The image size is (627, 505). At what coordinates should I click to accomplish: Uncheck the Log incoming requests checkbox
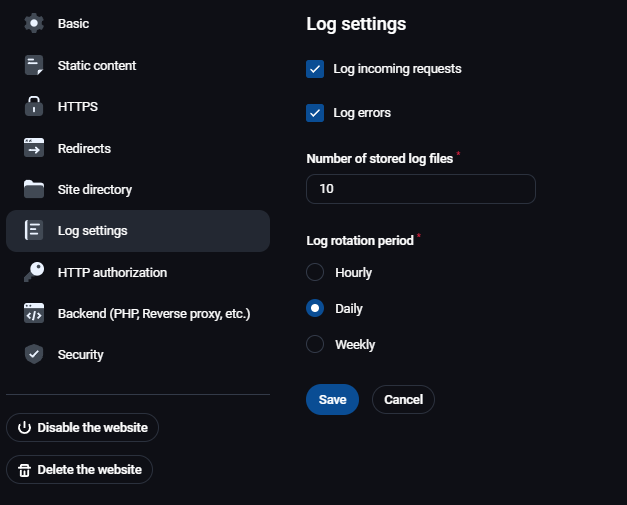(315, 70)
